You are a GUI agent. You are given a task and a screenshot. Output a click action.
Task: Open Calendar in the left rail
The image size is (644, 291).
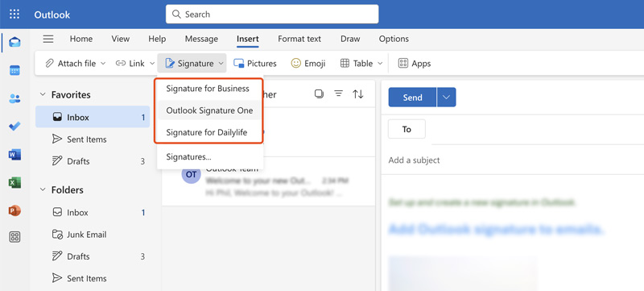click(x=14, y=70)
